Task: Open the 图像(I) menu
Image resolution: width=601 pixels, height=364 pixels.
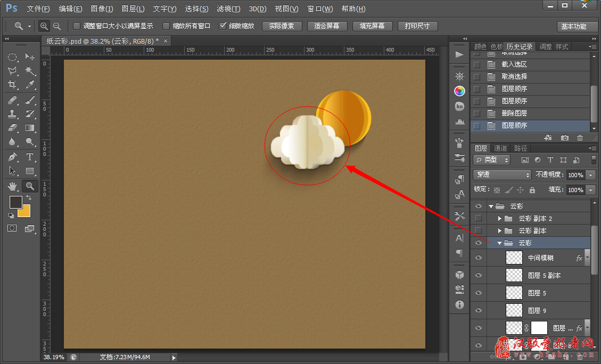Action: coord(102,9)
